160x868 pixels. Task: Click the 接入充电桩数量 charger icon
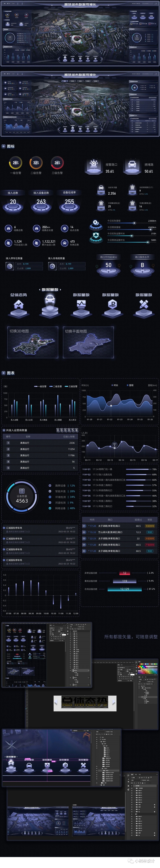pos(52,266)
